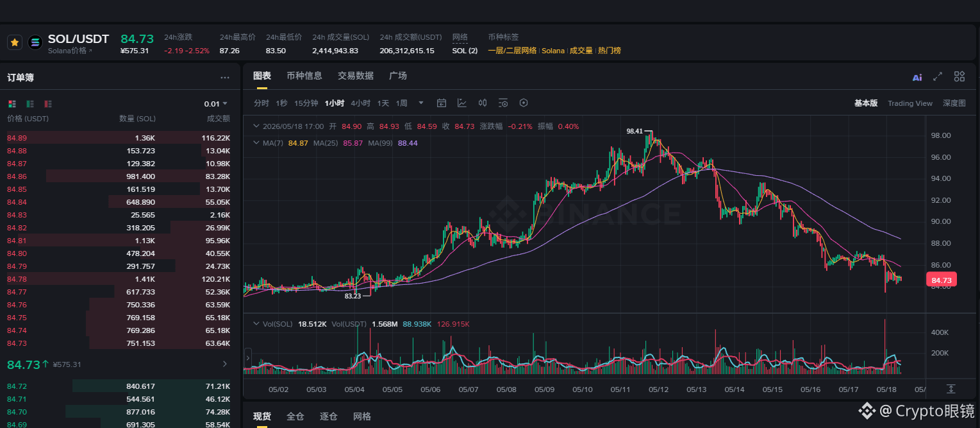The width and height of the screenshot is (980, 428).
Task: Switch to 现货 trading tab
Action: [x=262, y=416]
